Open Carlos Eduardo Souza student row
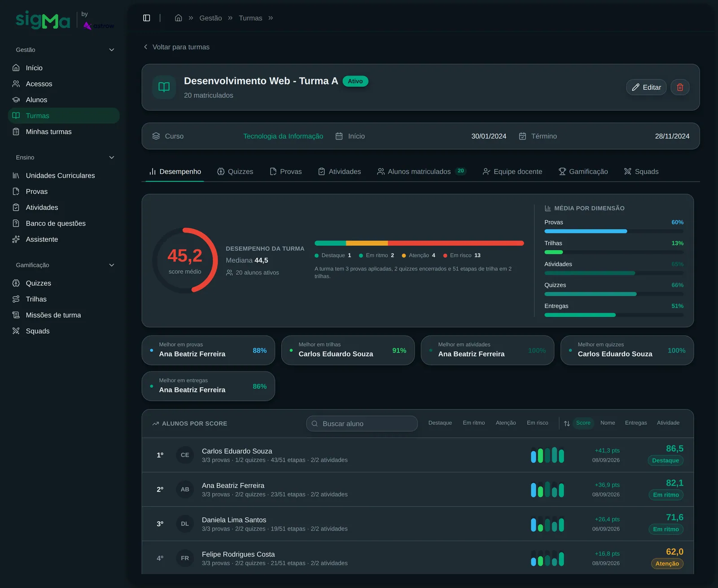Image resolution: width=718 pixels, height=588 pixels. [x=417, y=455]
